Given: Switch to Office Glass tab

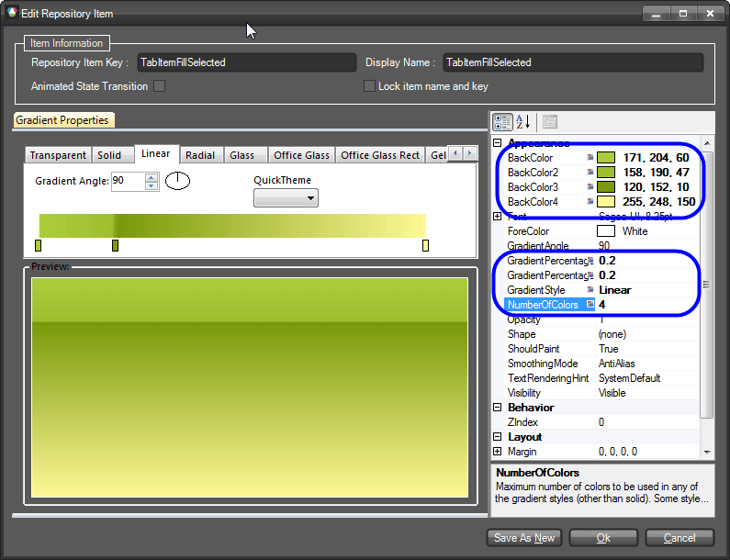Looking at the screenshot, I should click(x=302, y=155).
